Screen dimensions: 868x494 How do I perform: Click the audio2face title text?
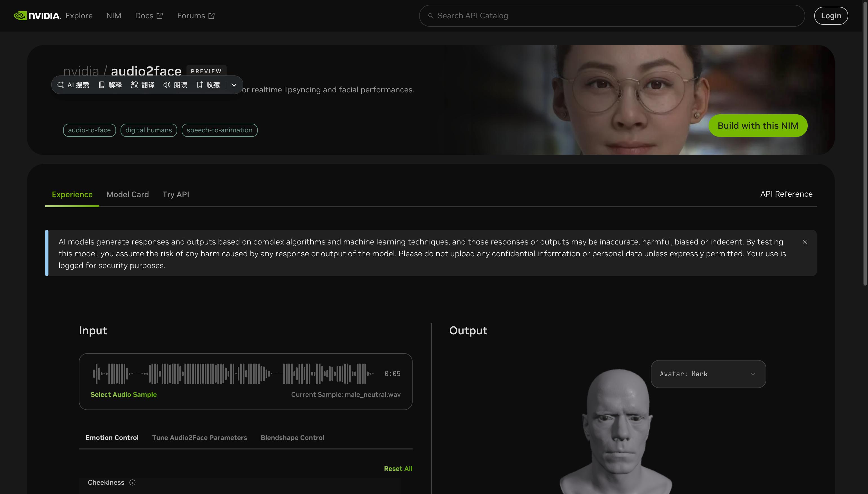(x=146, y=71)
